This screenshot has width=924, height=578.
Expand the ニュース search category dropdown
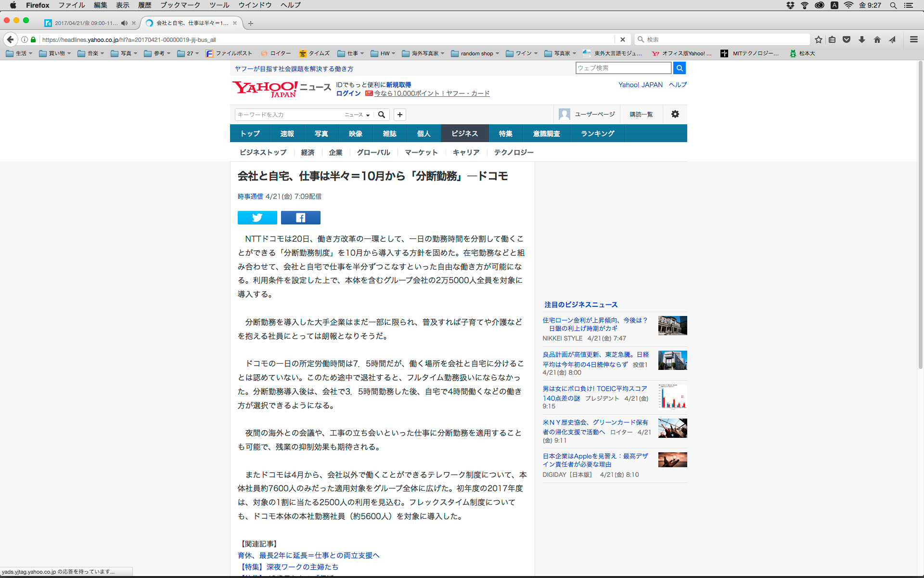coord(357,115)
